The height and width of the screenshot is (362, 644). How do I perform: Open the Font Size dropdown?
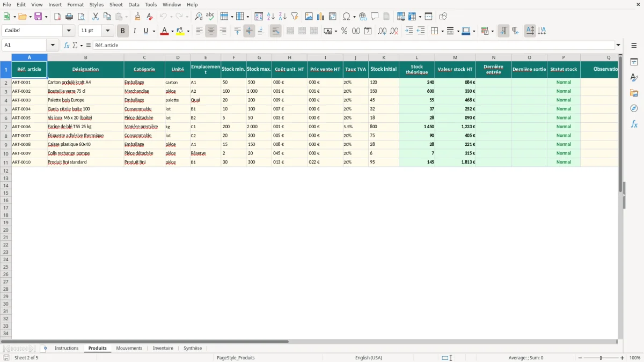click(x=107, y=31)
